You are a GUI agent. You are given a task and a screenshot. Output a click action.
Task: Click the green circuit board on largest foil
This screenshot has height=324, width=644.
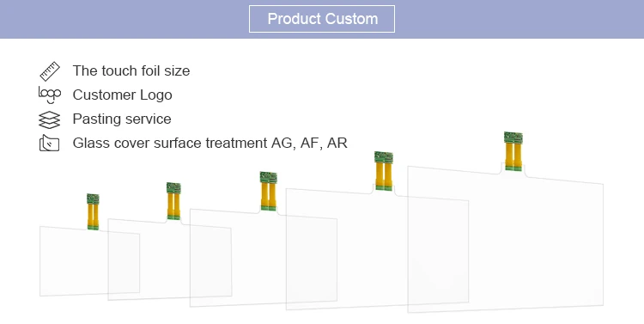click(513, 138)
